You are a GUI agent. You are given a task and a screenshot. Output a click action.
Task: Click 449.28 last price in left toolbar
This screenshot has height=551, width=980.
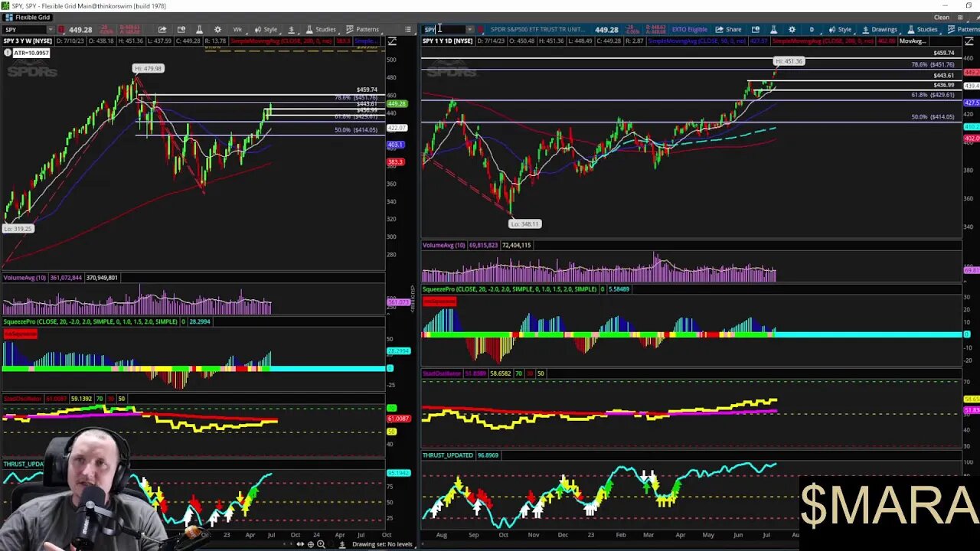(x=80, y=30)
